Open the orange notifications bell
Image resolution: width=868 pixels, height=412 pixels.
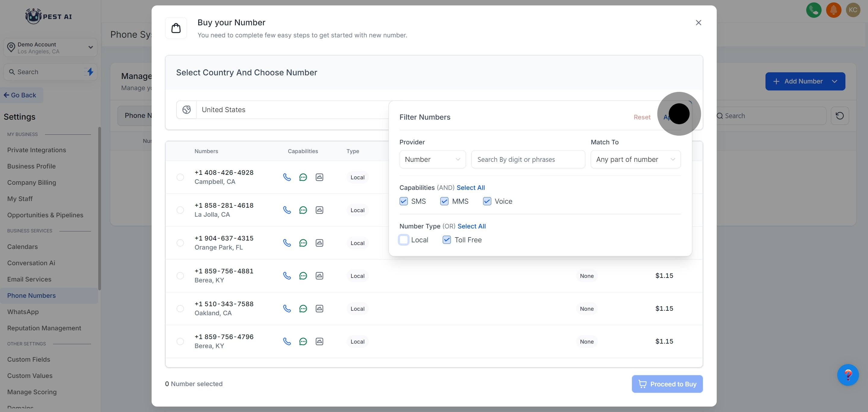833,10
